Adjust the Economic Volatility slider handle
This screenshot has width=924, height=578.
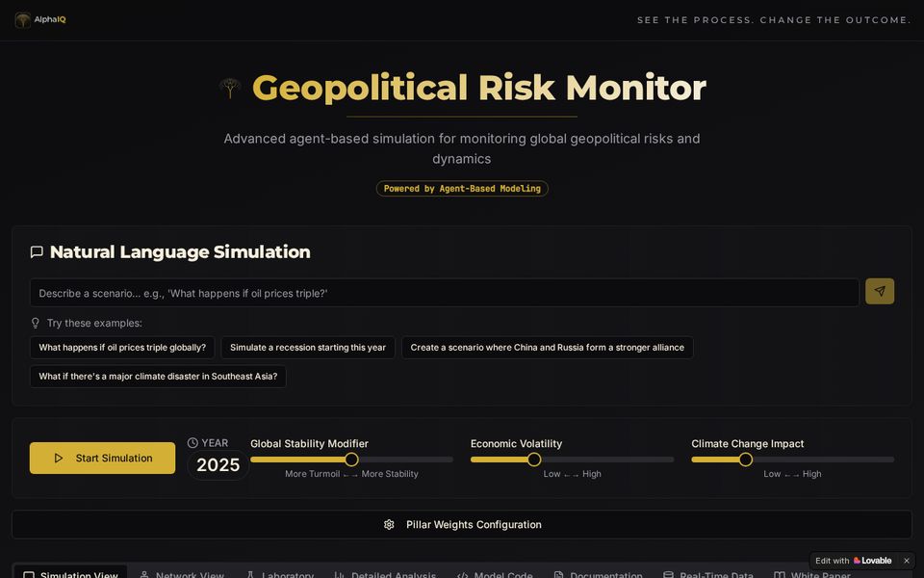[x=534, y=460]
